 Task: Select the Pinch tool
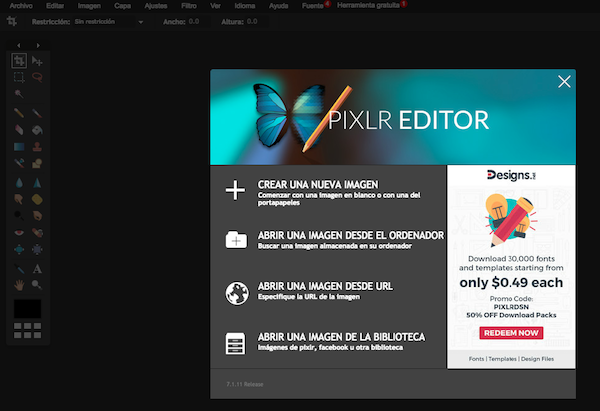(37, 250)
